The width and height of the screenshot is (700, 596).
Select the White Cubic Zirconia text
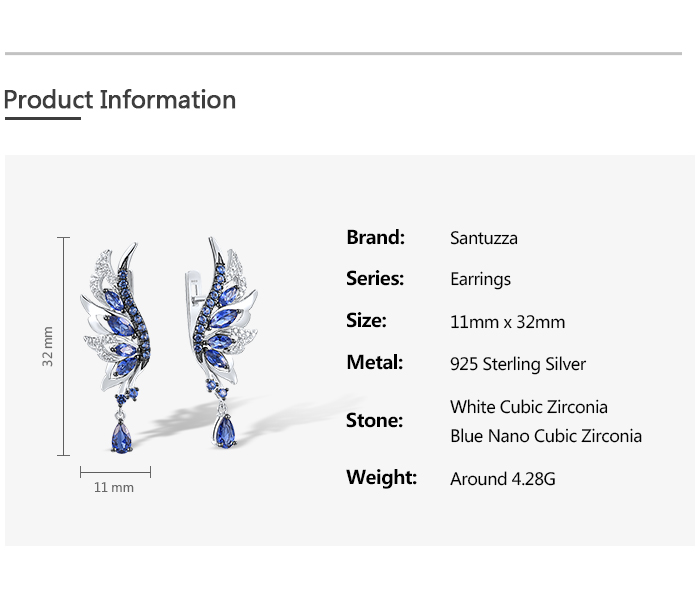[x=529, y=407]
